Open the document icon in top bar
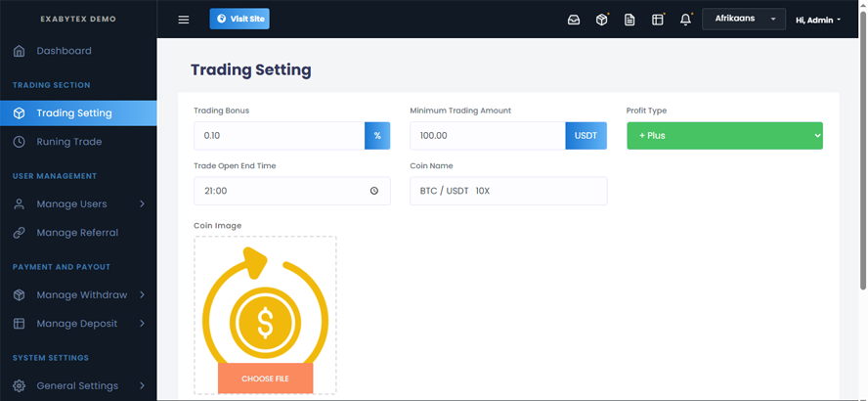This screenshot has height=401, width=868. coord(629,20)
